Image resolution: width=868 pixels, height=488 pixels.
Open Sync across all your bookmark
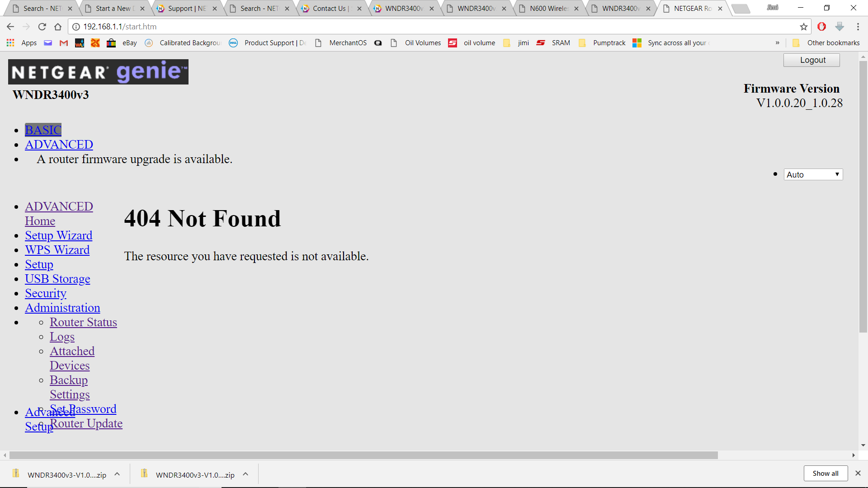[x=671, y=43]
